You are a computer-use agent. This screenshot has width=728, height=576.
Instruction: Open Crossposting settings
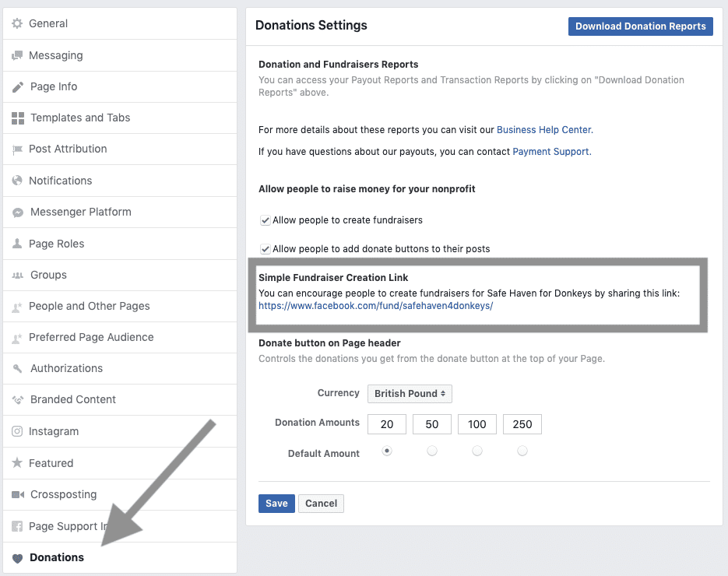click(120, 495)
